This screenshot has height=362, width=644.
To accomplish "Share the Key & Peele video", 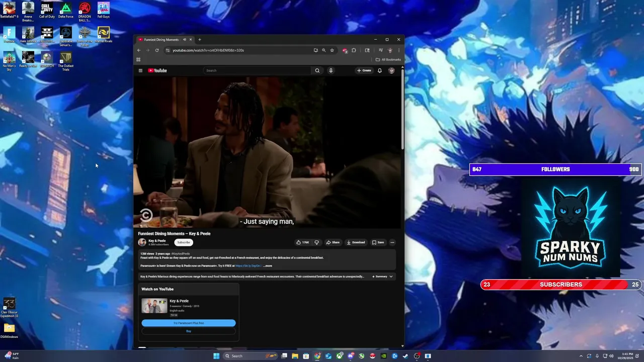I will 333,242.
